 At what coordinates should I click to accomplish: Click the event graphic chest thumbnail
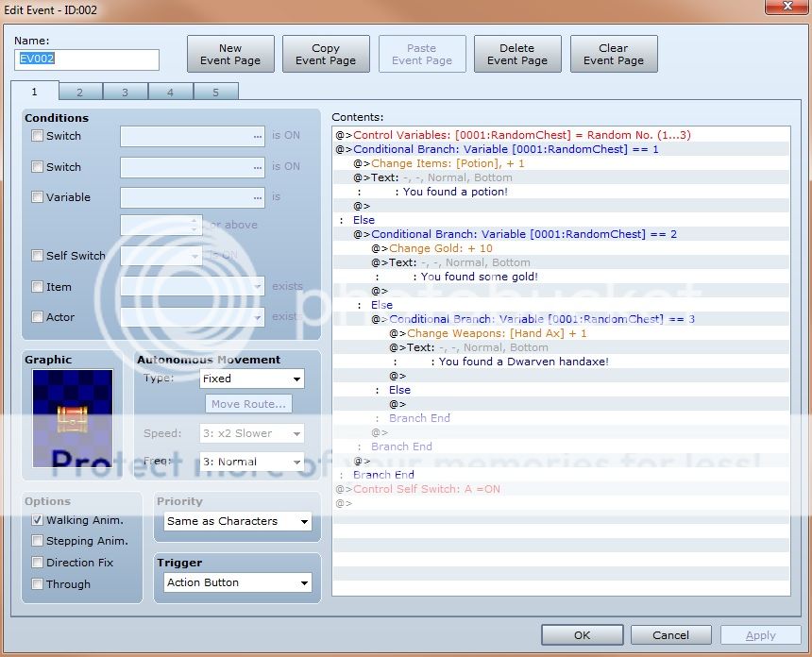click(73, 417)
